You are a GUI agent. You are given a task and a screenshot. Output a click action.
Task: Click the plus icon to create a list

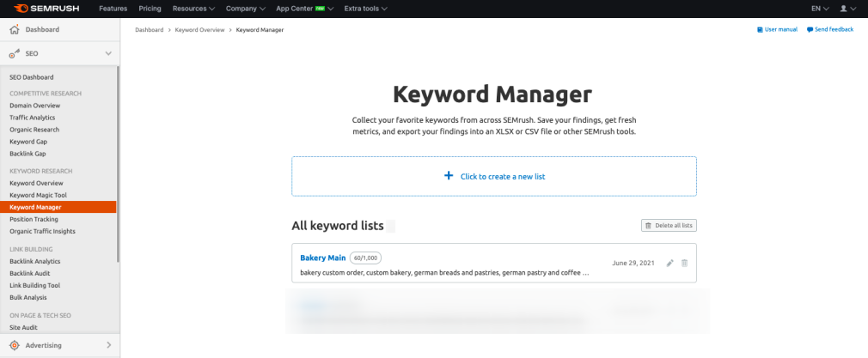pyautogui.click(x=448, y=175)
